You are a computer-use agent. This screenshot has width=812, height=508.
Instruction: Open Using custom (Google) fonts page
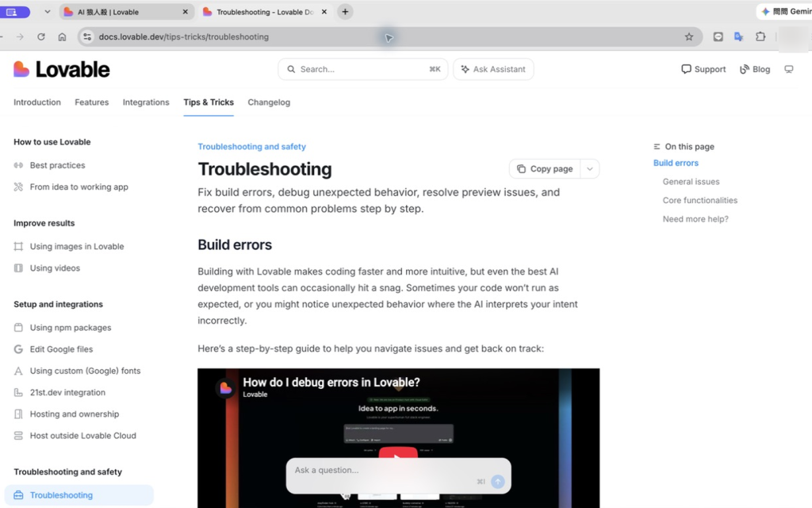point(85,371)
